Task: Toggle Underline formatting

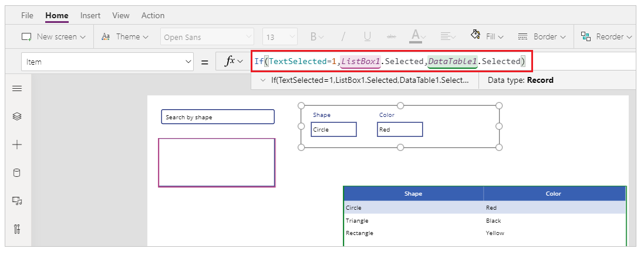Action: point(367,36)
